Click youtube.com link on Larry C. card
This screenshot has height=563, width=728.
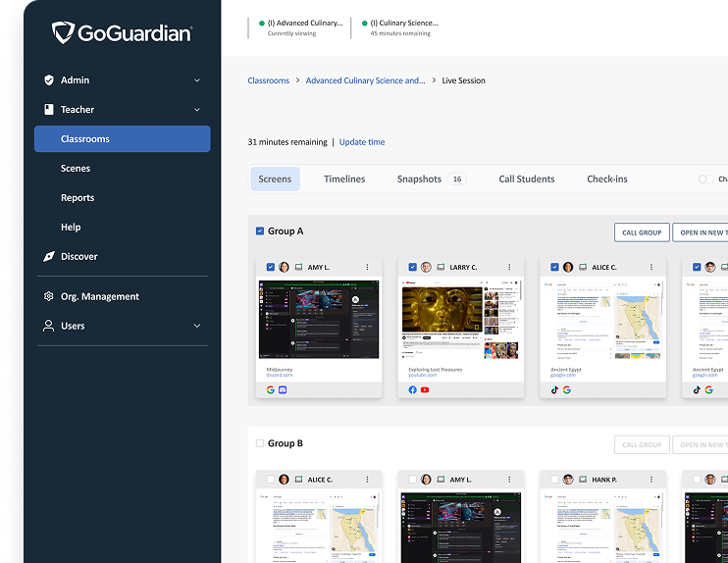tap(422, 375)
